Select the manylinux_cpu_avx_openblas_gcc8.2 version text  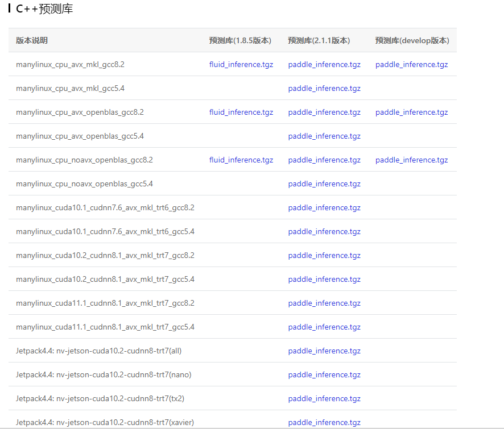(x=80, y=113)
